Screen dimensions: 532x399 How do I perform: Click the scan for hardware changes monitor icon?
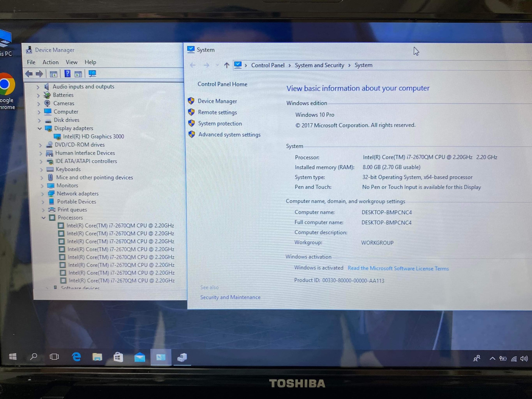pyautogui.click(x=92, y=74)
